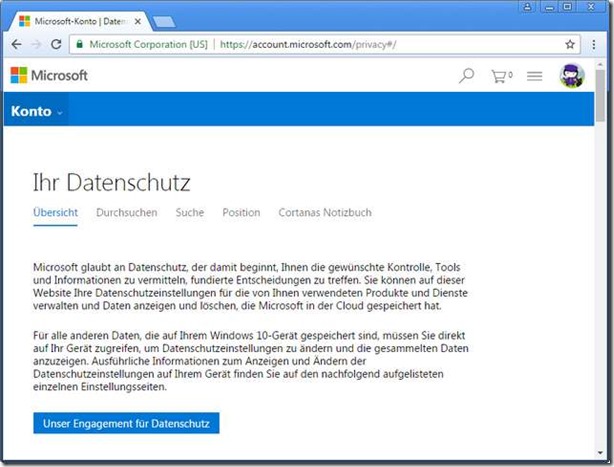This screenshot has height=467, width=614.
Task: Click the account avatar picture
Action: click(x=572, y=76)
